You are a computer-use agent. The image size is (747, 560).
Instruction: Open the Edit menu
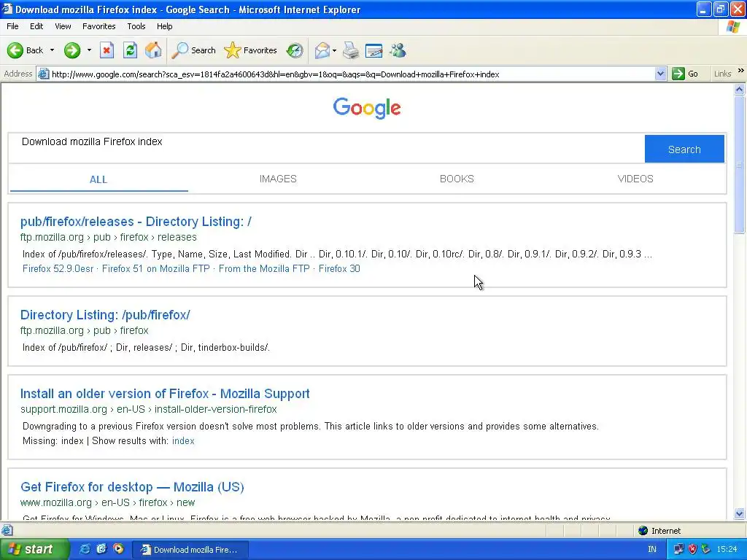[x=36, y=26]
